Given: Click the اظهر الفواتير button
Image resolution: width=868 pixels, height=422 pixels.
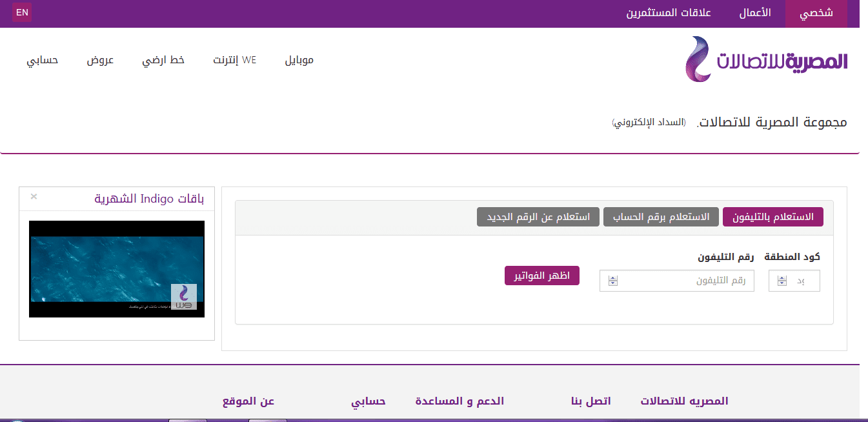Looking at the screenshot, I should pyautogui.click(x=542, y=276).
